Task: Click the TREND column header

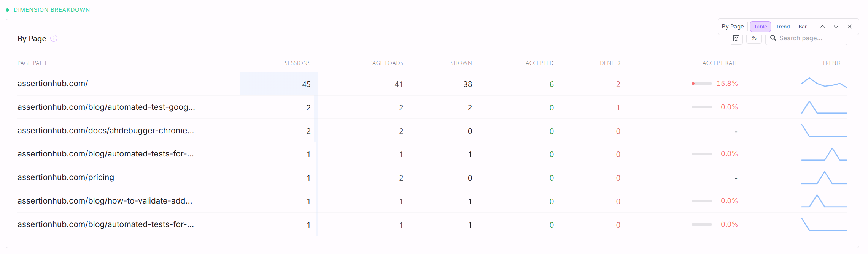Action: point(831,63)
